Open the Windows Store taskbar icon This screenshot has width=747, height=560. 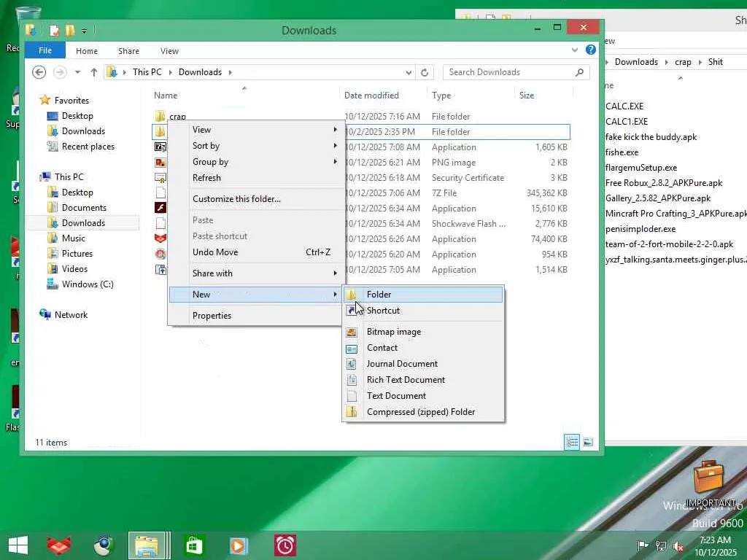194,545
